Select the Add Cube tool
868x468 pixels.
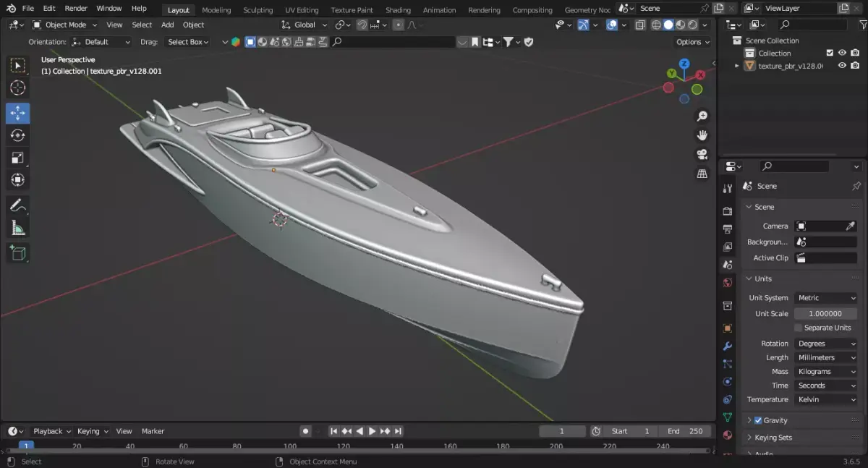tap(18, 253)
